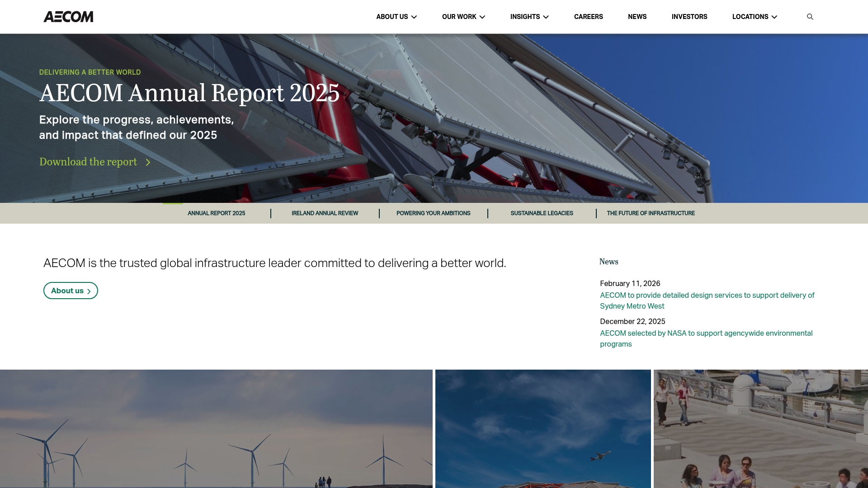Switch to Sustainable Legacies slide tab
This screenshot has height=488, width=868.
(x=542, y=213)
